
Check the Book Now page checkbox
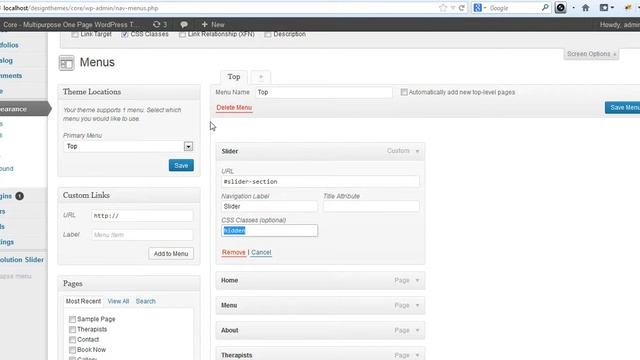coord(72,350)
